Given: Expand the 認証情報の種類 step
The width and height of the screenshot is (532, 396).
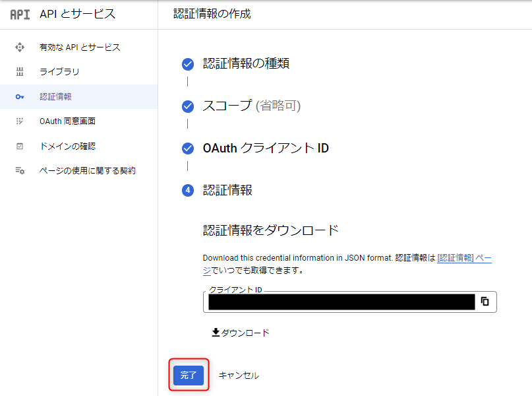Looking at the screenshot, I should pos(245,63).
